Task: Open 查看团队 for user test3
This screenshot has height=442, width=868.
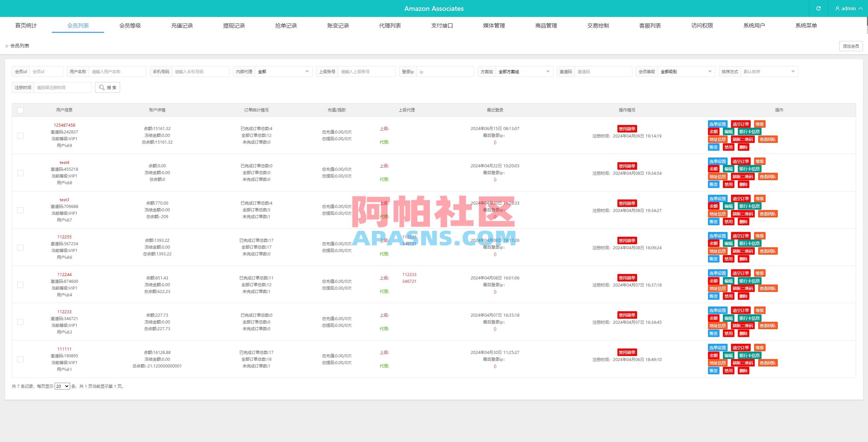Action: (x=768, y=214)
